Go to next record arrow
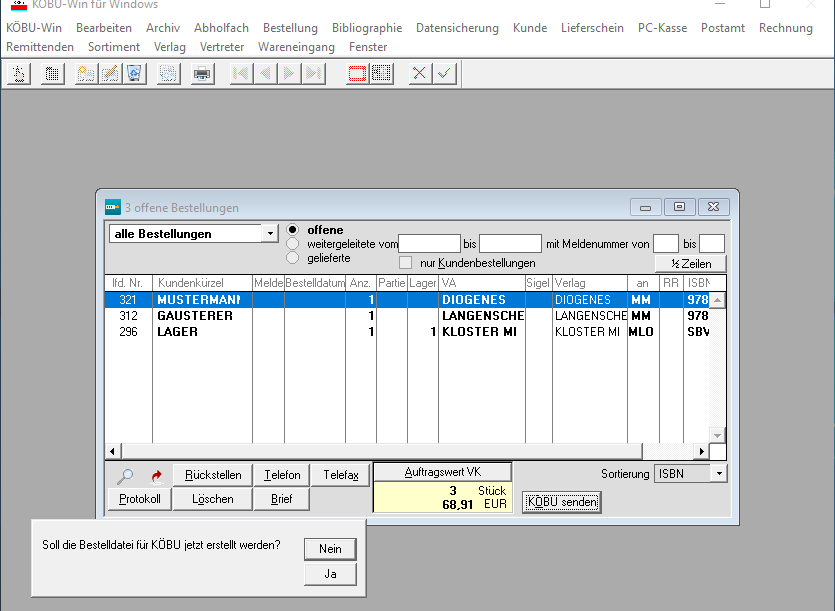 pyautogui.click(x=289, y=74)
